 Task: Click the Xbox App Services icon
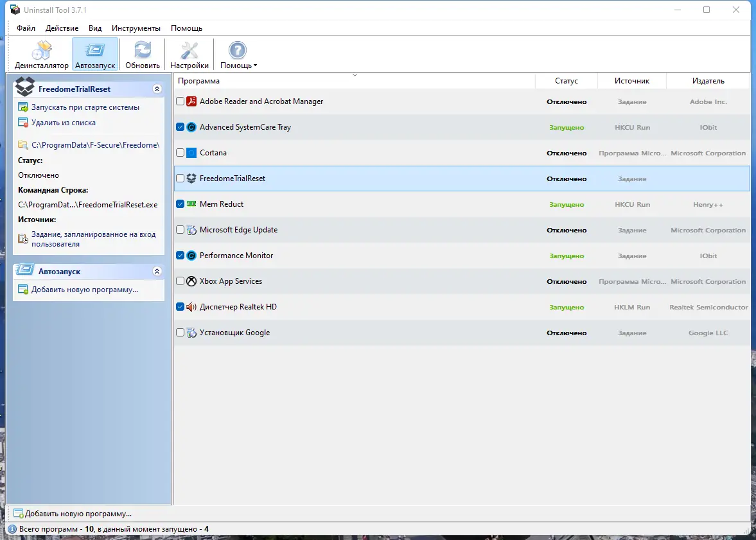(191, 281)
